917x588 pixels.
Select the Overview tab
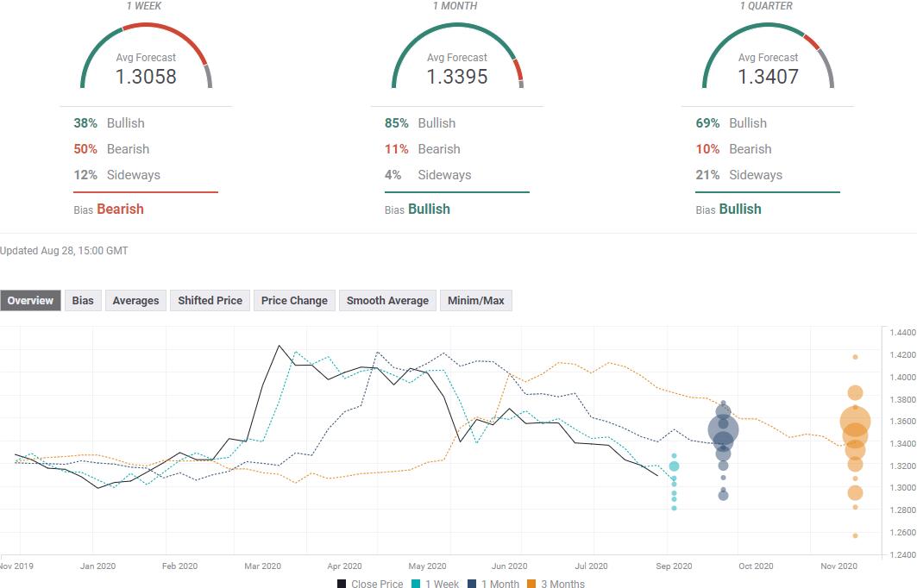click(30, 300)
